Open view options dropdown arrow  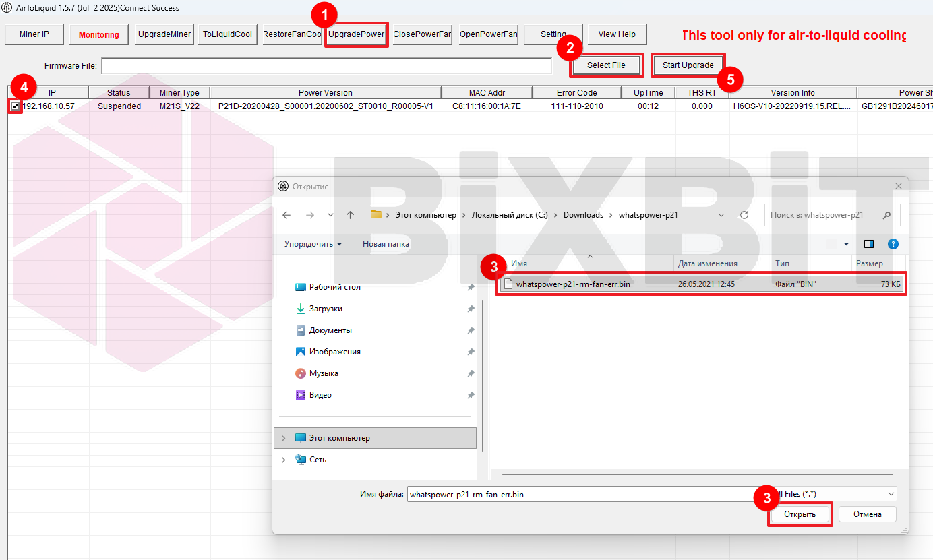846,244
